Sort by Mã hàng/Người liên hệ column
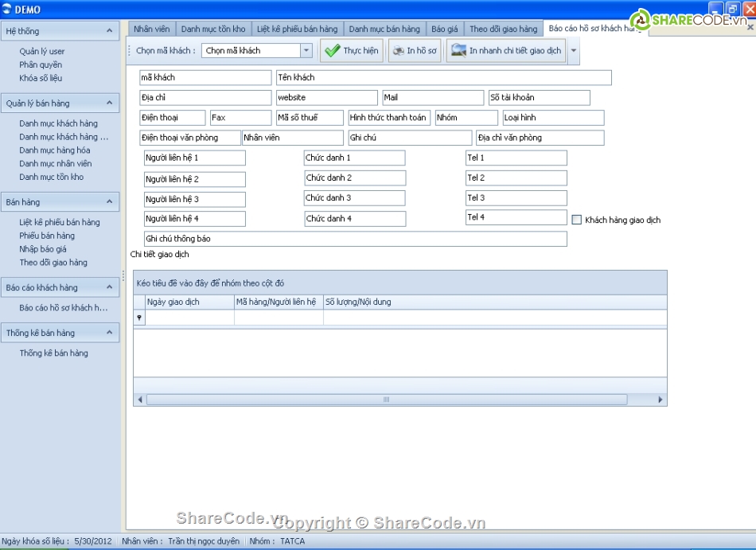Screen dimensions: 756x550 tap(279, 302)
